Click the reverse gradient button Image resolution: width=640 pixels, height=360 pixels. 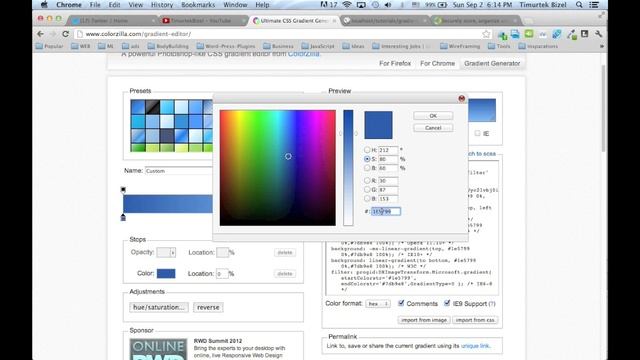[208, 307]
